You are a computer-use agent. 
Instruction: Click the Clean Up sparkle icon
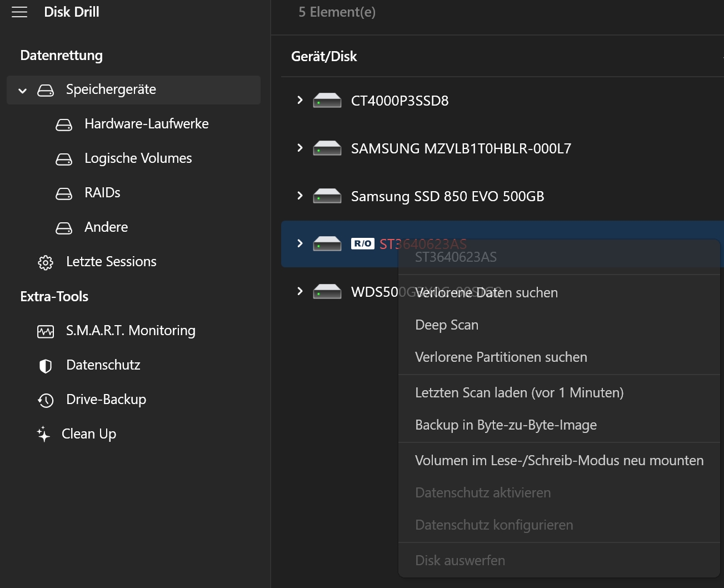point(43,434)
